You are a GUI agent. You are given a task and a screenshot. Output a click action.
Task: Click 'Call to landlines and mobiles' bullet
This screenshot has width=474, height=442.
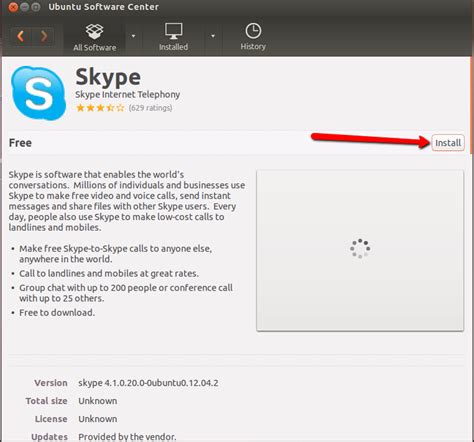[x=109, y=274]
